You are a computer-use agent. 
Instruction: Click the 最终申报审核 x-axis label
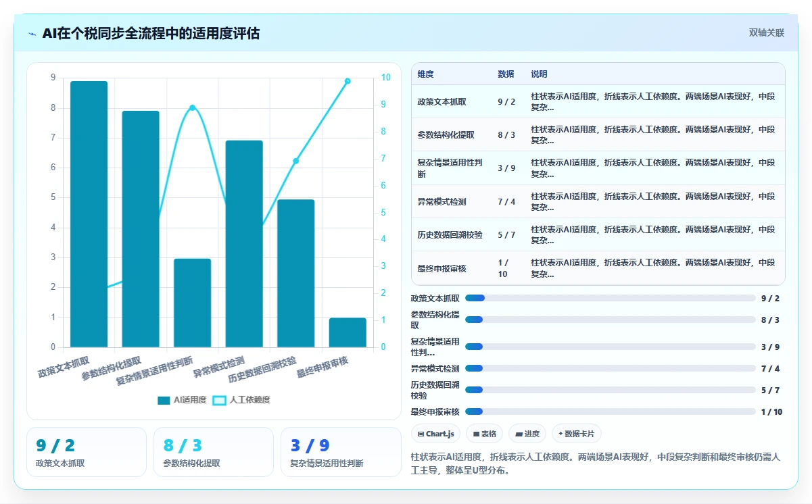[323, 368]
